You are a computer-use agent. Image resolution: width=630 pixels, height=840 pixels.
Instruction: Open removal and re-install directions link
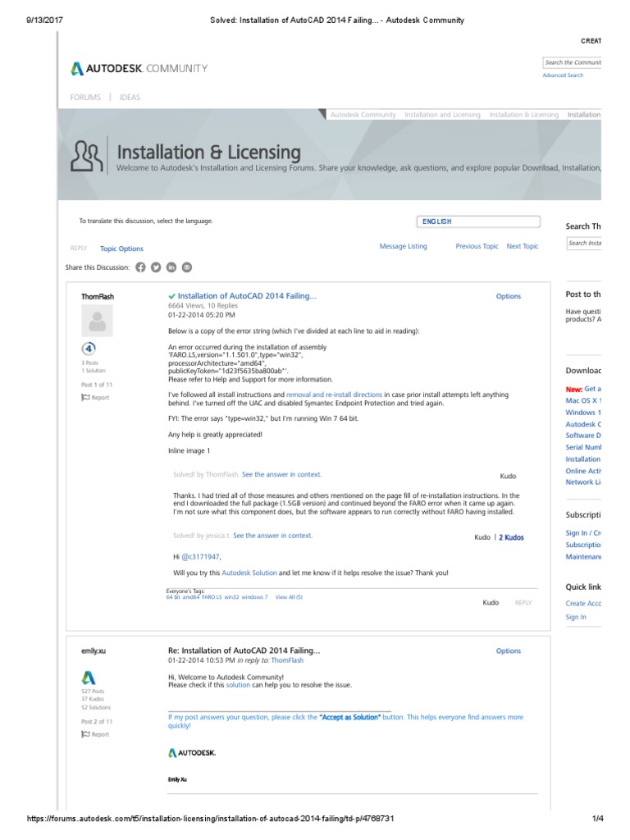click(335, 395)
